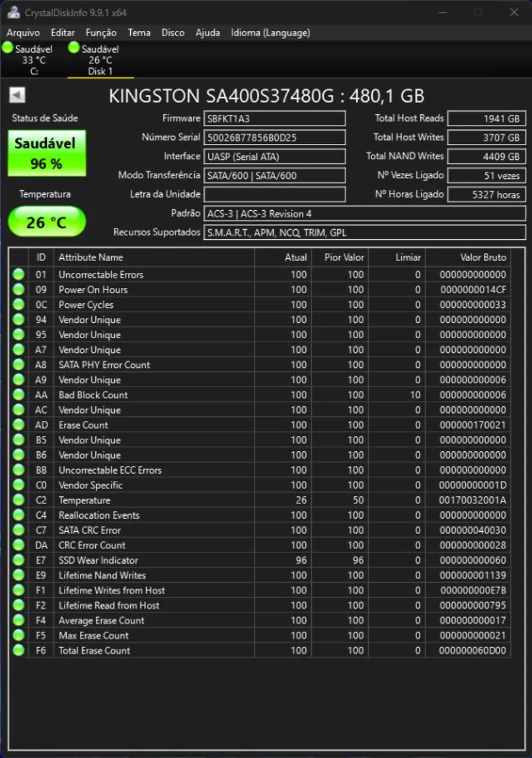Click the empty Letra da Unidade field

tap(275, 194)
